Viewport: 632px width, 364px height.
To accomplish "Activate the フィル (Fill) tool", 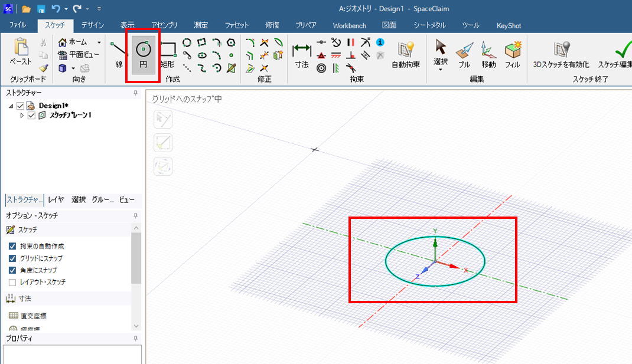I will point(513,55).
